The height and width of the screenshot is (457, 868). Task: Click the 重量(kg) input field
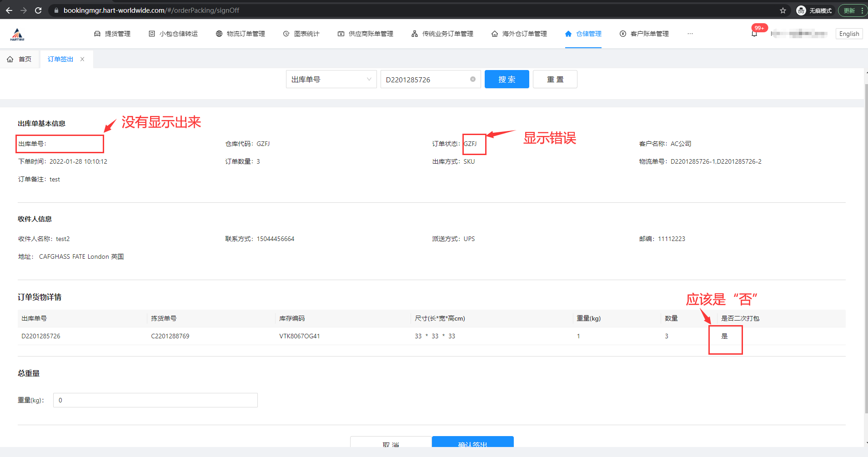click(155, 400)
